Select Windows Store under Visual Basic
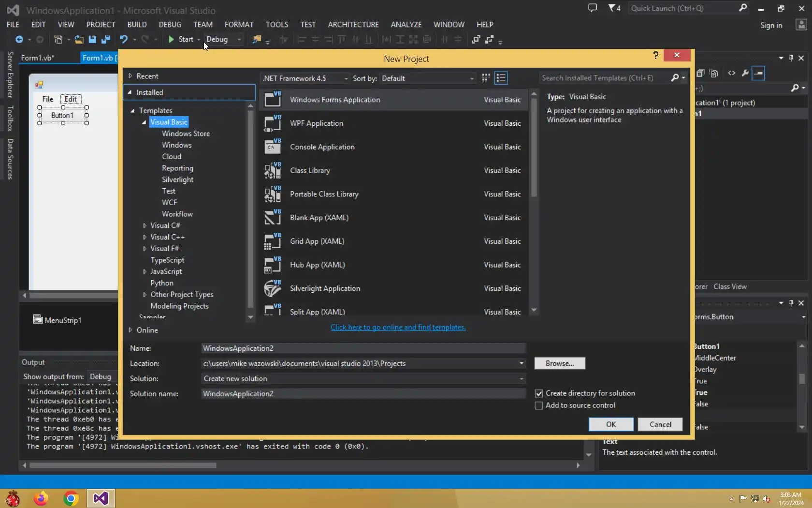The image size is (812, 508). pos(186,134)
